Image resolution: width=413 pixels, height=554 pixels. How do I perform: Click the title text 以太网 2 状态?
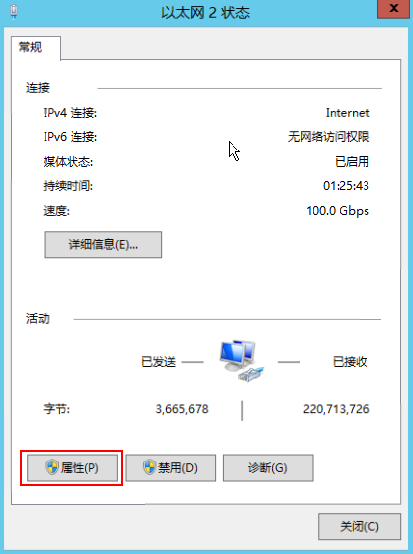pos(206,13)
